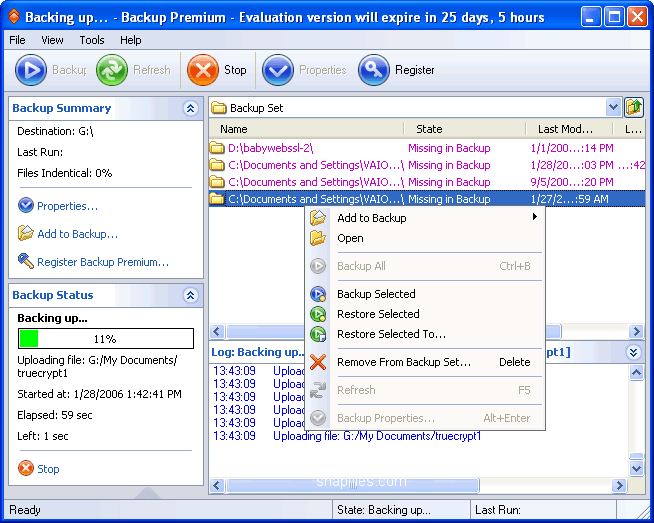654x523 pixels.
Task: Click the Restore Selected To icon in context menu
Action: pos(318,334)
